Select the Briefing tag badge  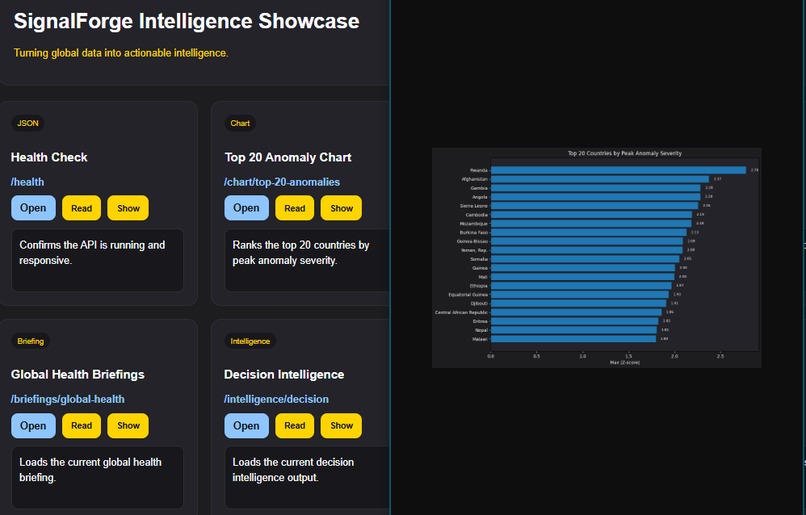coord(30,341)
